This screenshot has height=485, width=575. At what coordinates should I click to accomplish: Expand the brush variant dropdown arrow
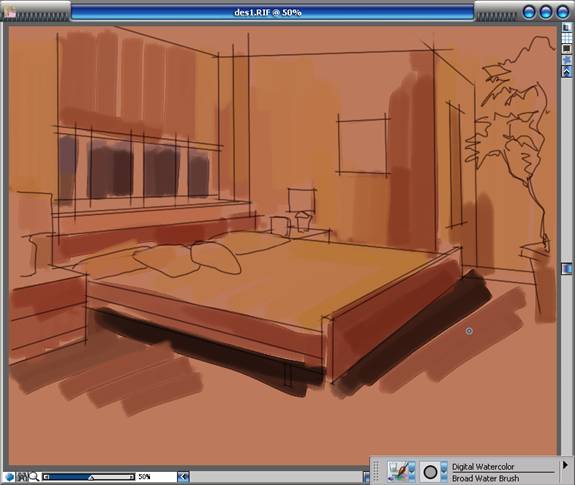pos(444,472)
